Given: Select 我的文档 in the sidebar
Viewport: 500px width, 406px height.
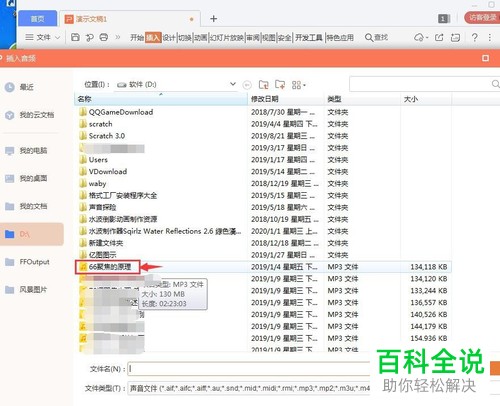Looking at the screenshot, I should 26,206.
